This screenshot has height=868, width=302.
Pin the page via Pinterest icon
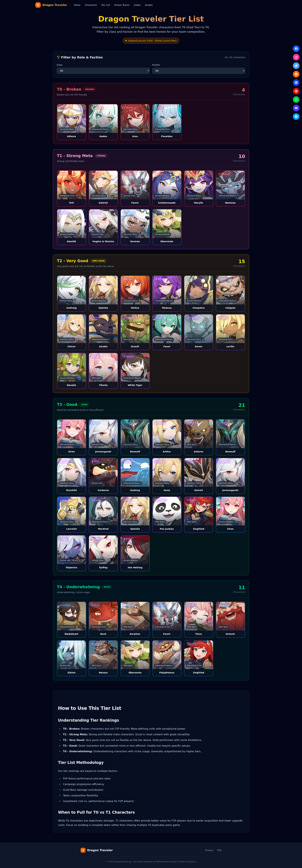[x=296, y=91]
